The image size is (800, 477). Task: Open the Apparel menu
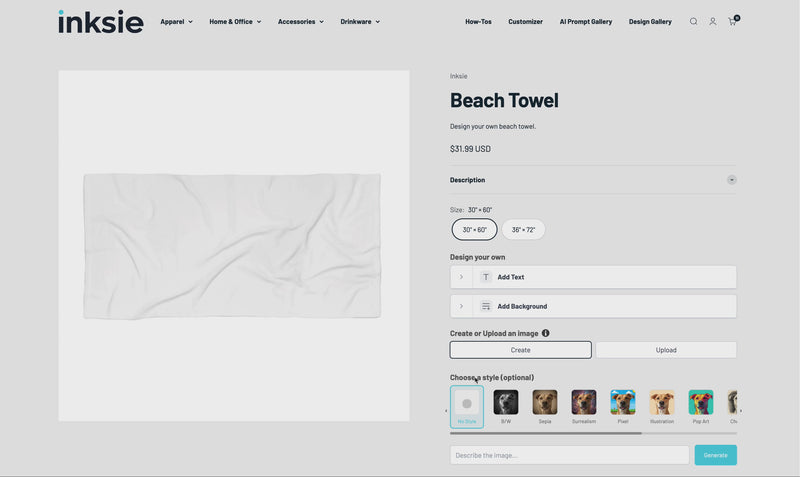click(x=176, y=21)
